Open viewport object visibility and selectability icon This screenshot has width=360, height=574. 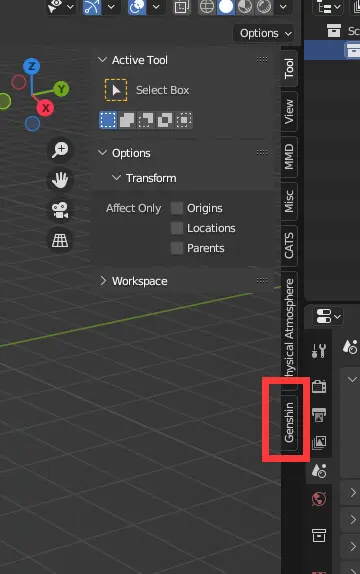click(55, 7)
